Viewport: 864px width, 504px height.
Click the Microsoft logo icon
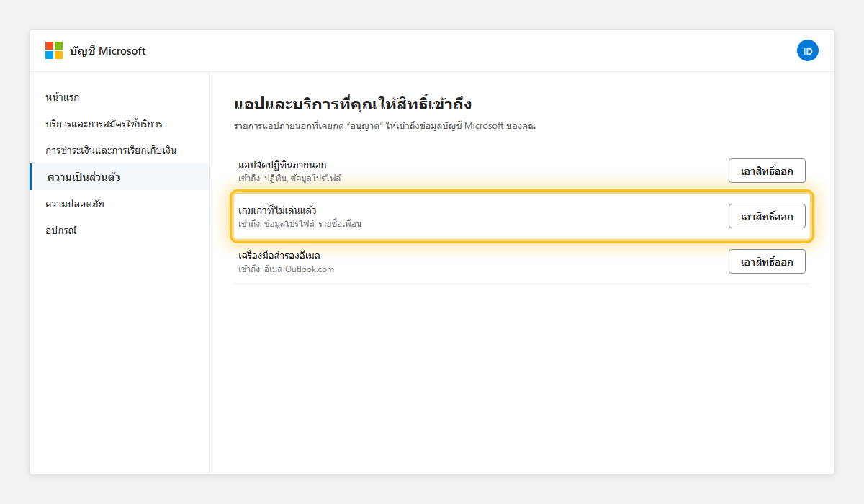click(54, 50)
